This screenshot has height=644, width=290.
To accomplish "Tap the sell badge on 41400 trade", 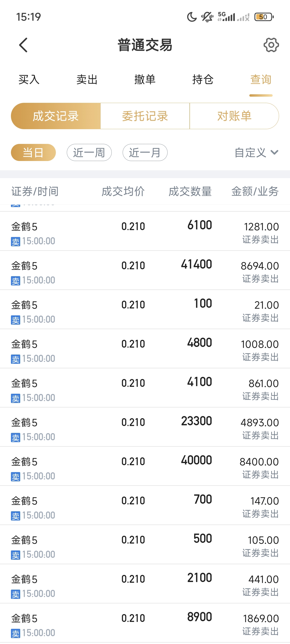I will (15, 281).
